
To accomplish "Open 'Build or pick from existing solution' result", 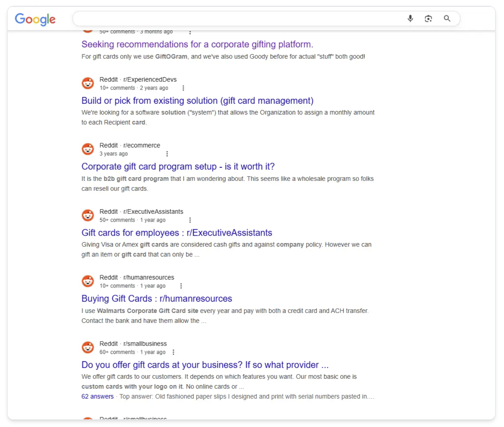I will pyautogui.click(x=197, y=101).
